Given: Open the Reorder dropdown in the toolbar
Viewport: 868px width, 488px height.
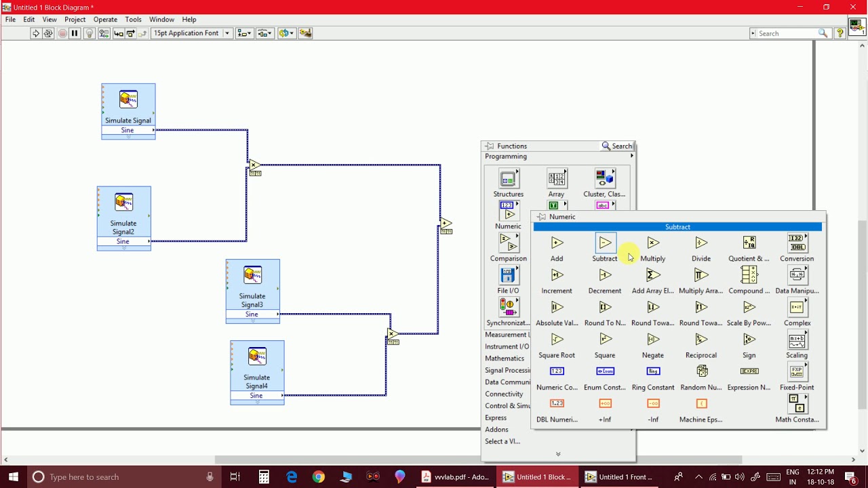Looking at the screenshot, I should point(287,33).
